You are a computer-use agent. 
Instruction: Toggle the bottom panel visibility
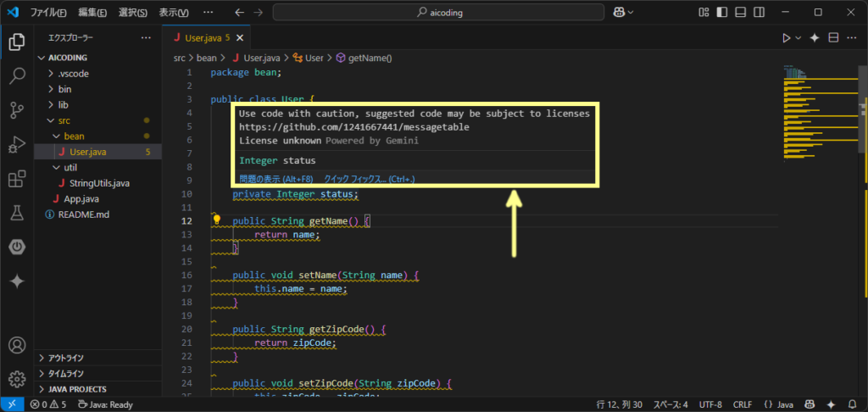click(x=741, y=12)
